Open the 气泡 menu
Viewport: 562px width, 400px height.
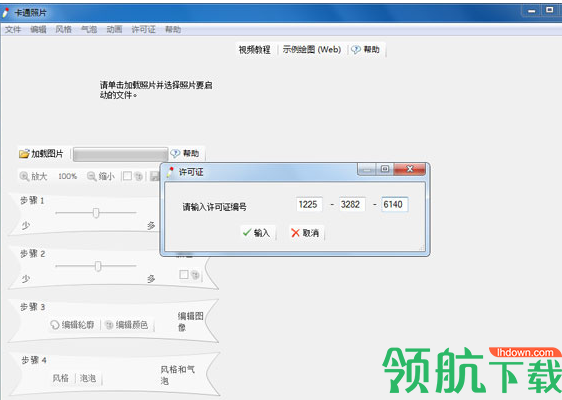89,29
